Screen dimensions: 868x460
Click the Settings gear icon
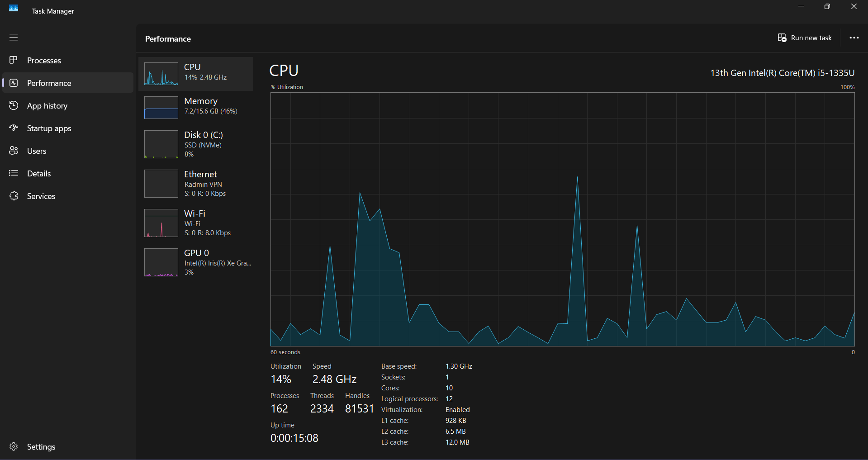(14, 446)
